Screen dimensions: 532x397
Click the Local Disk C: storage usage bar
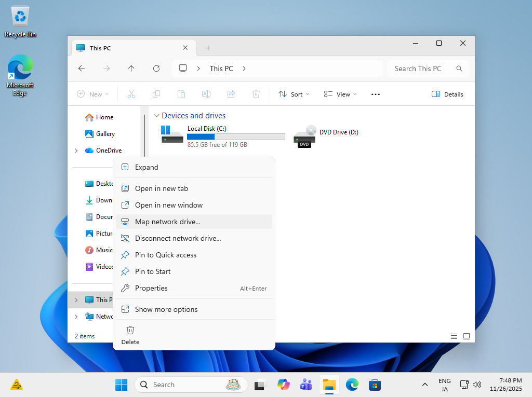click(236, 137)
